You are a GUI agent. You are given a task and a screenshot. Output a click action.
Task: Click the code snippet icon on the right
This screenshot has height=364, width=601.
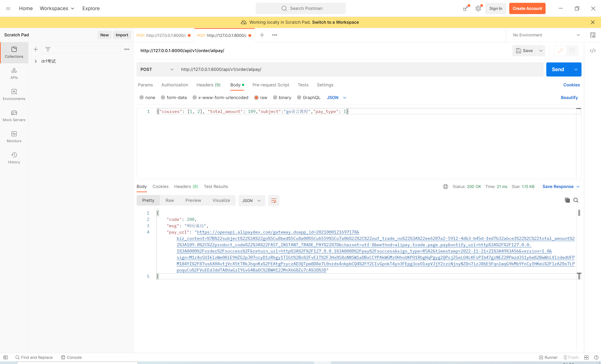(x=593, y=50)
